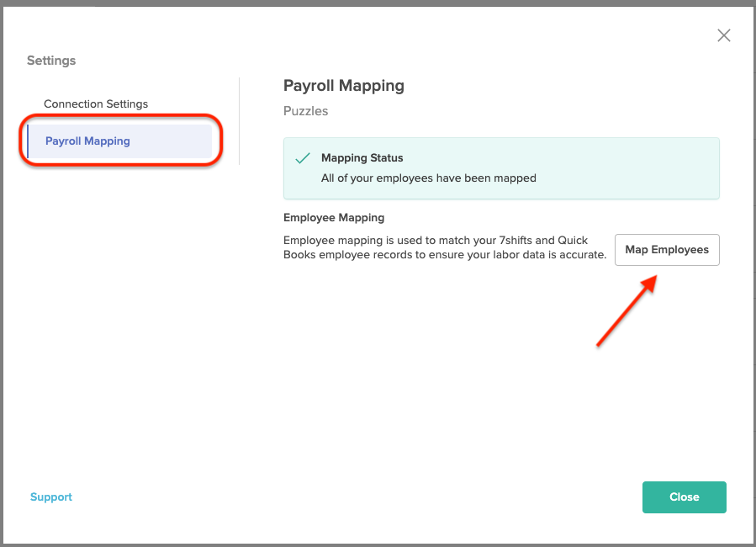Click 'All of your employees have been mapped' text

[429, 178]
